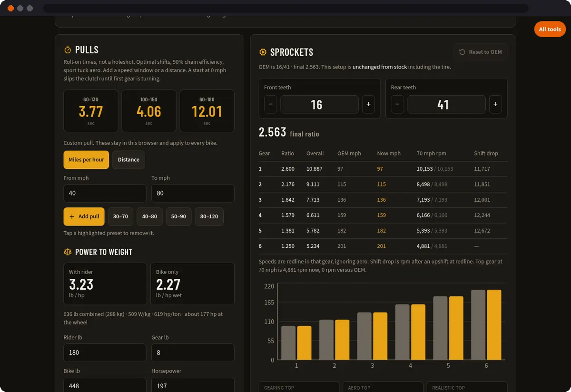Image resolution: width=571 pixels, height=392 pixels.
Task: Click the yellow bar for gear 6
Action: coord(494,325)
